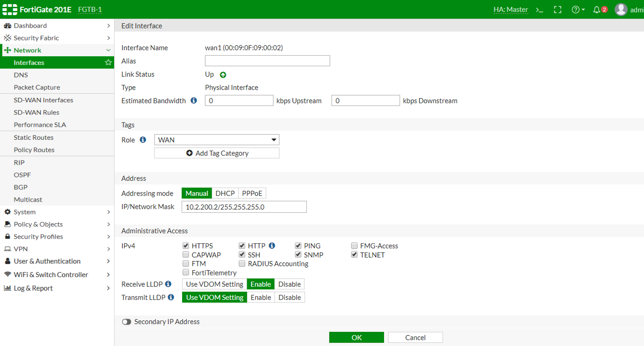Expand the Log & Report chevron

[x=108, y=288]
